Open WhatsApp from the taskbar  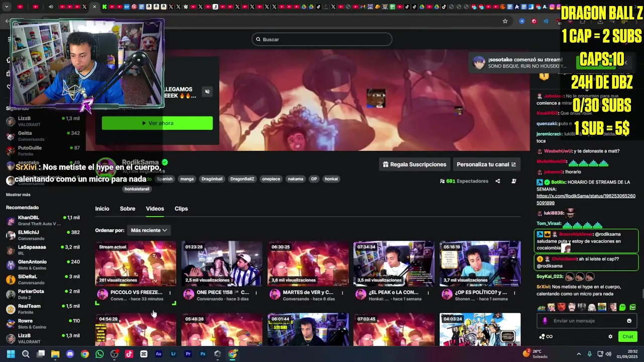coord(100,354)
